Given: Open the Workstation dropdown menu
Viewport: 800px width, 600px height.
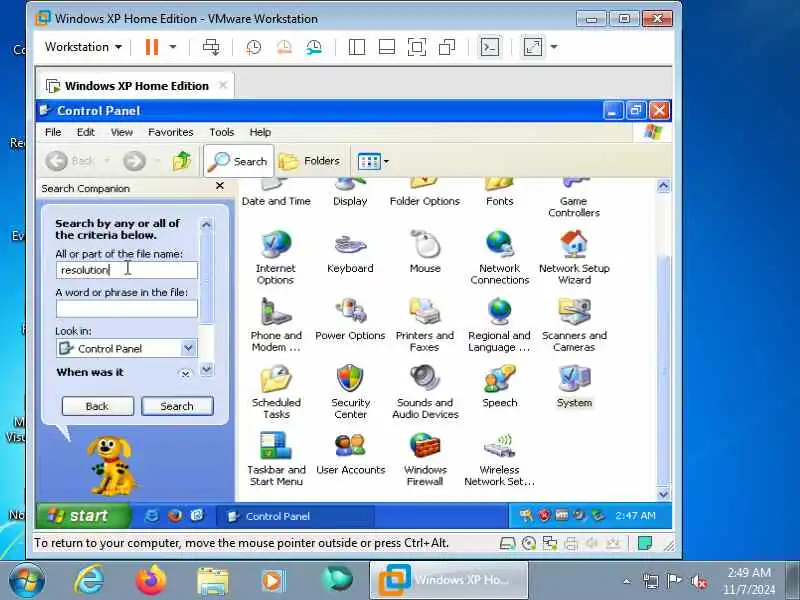Looking at the screenshot, I should click(x=83, y=47).
